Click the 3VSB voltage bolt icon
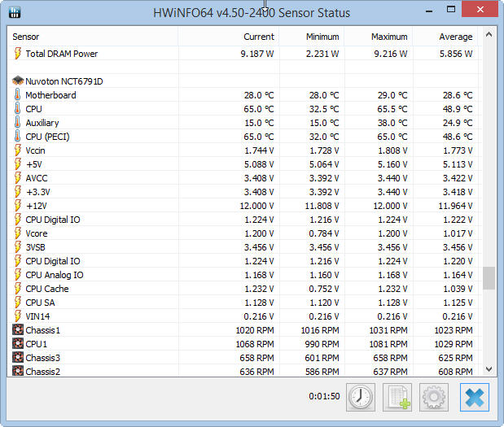Screen dimensions: 504x427 pos(18,246)
